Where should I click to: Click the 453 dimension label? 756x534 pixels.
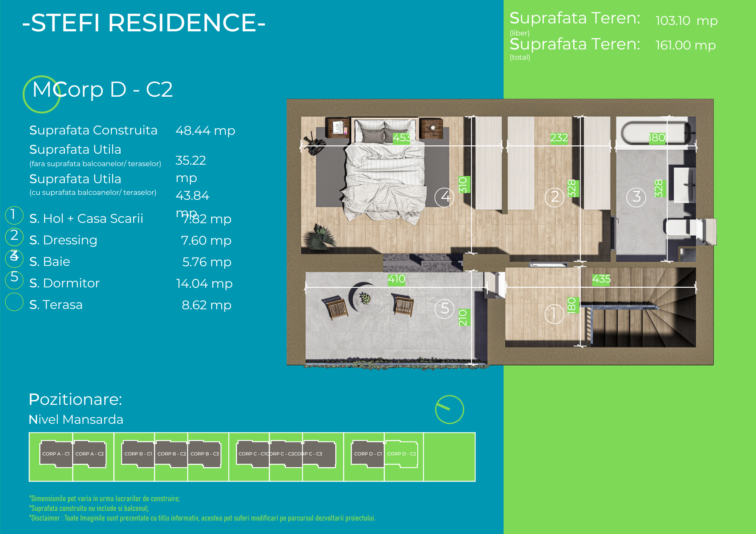pyautogui.click(x=401, y=138)
